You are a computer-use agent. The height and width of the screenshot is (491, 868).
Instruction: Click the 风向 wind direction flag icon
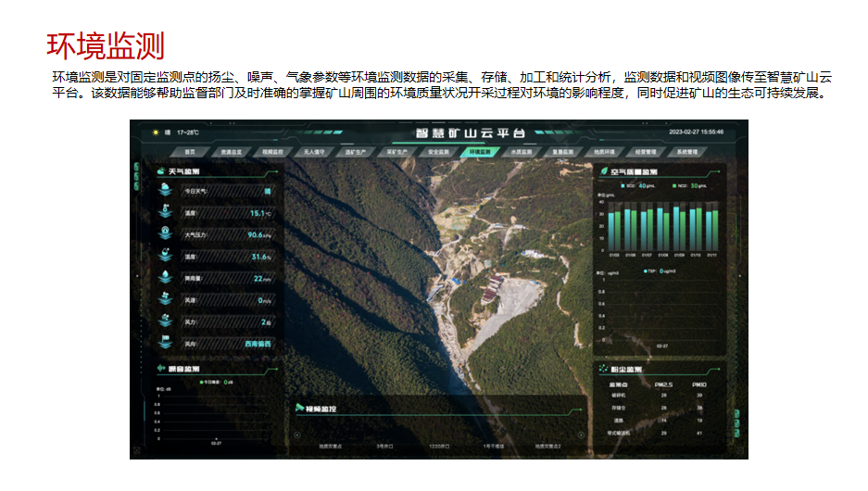tap(165, 343)
